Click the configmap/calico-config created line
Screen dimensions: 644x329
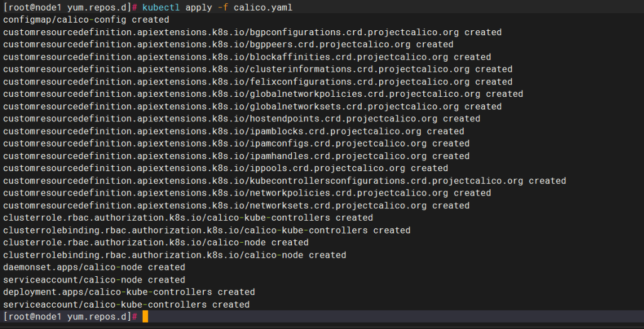click(86, 20)
